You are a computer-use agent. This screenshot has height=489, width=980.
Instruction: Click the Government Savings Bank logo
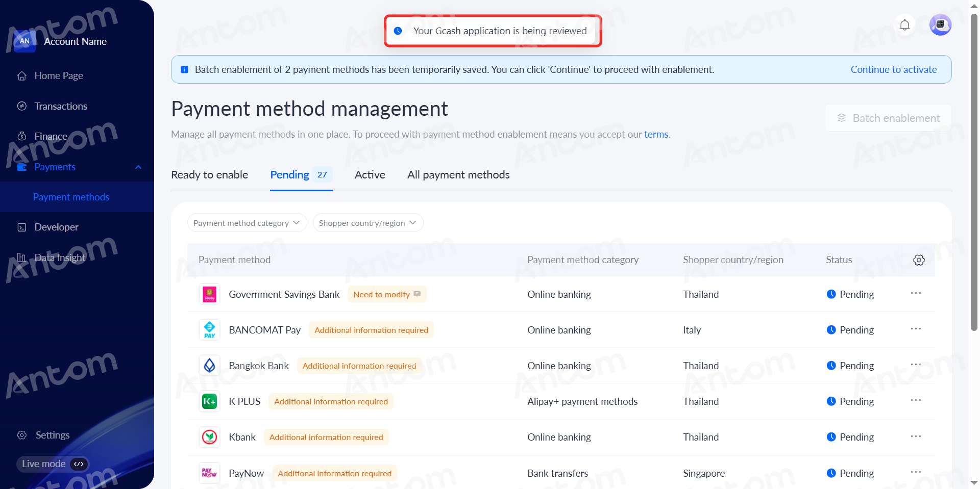[209, 294]
